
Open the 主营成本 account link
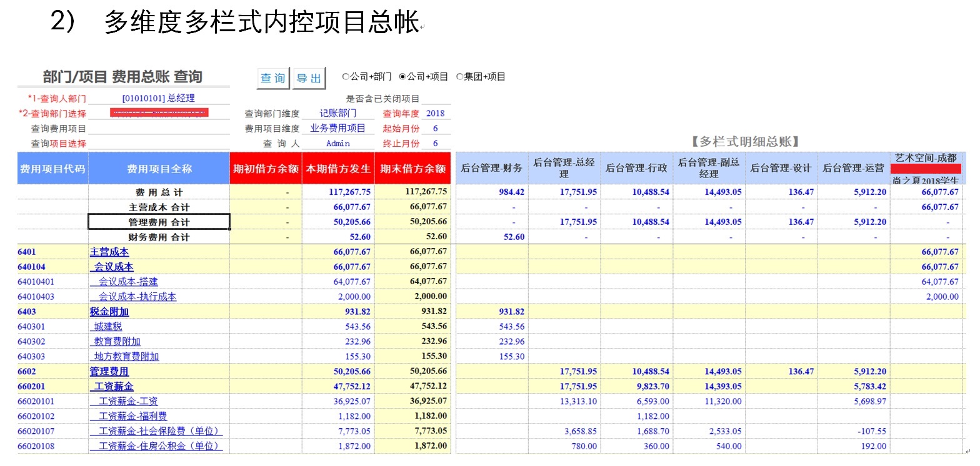pyautogui.click(x=109, y=252)
